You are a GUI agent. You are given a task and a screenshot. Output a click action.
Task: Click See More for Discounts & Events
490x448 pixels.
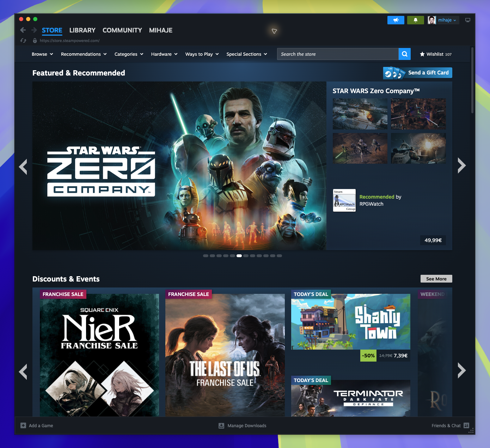(x=436, y=279)
